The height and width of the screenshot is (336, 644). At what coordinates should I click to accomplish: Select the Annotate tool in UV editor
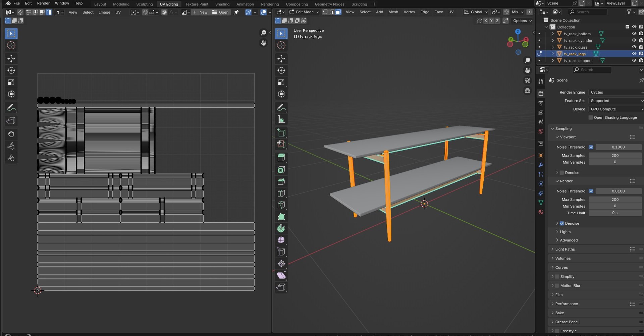coord(11,108)
